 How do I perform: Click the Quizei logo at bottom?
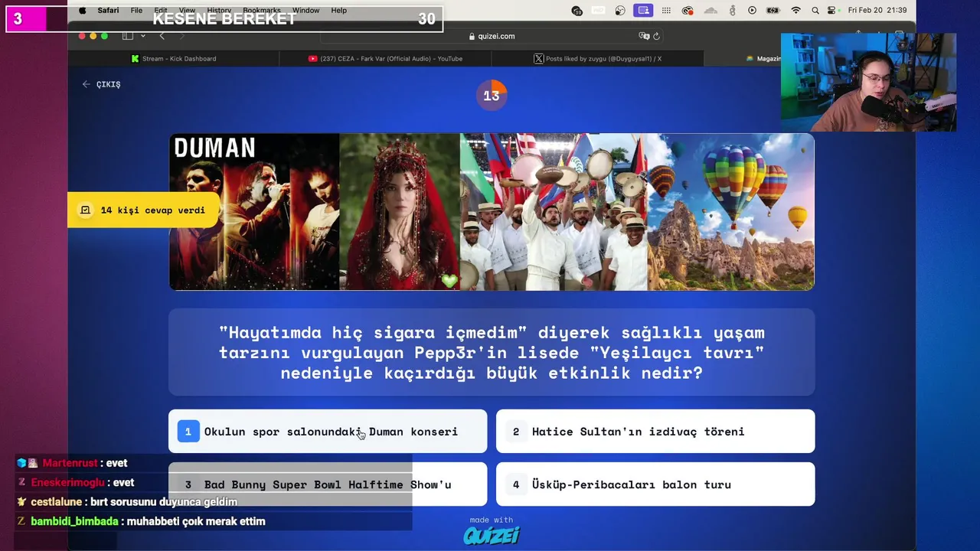tap(492, 534)
